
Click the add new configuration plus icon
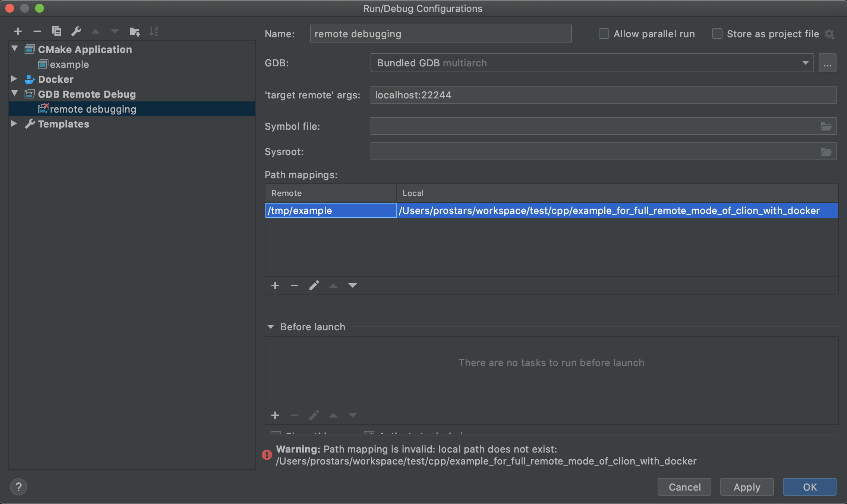point(18,31)
